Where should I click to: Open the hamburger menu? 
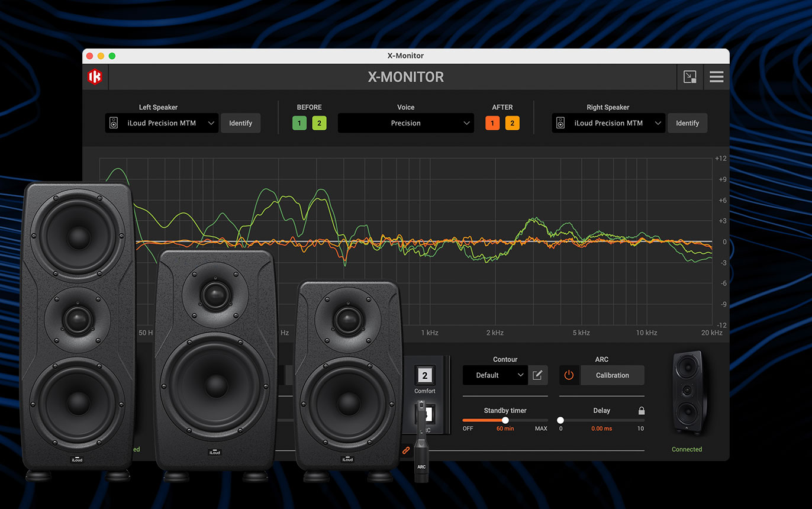pyautogui.click(x=716, y=77)
